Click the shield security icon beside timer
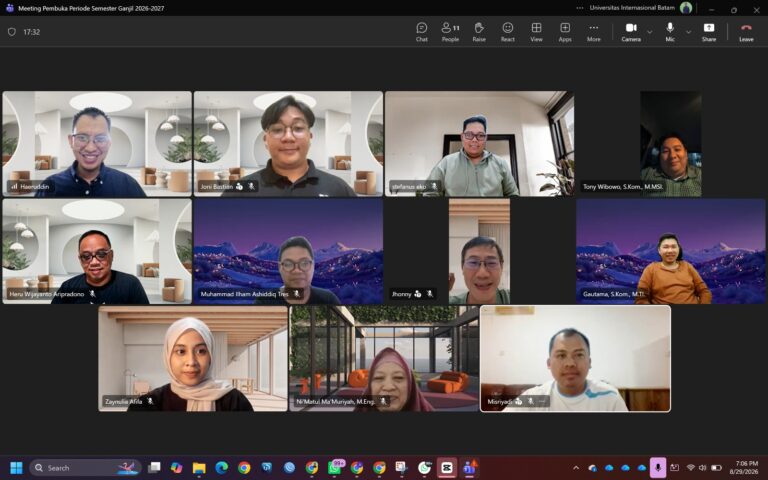The image size is (768, 480). (12, 32)
